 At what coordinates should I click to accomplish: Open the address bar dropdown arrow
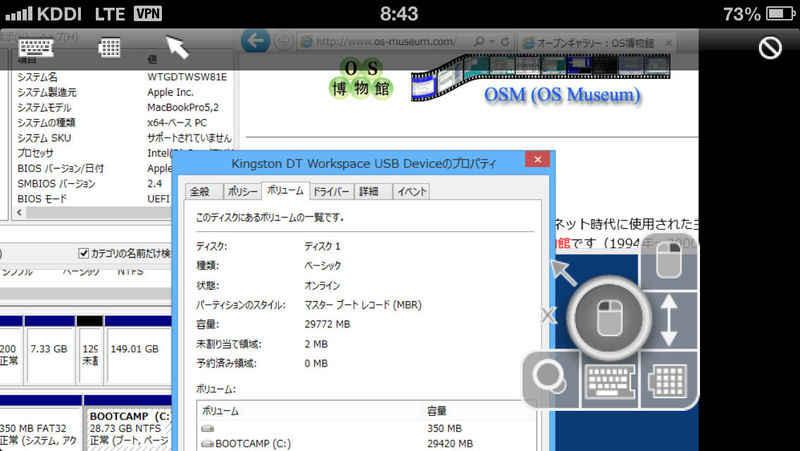(x=491, y=42)
